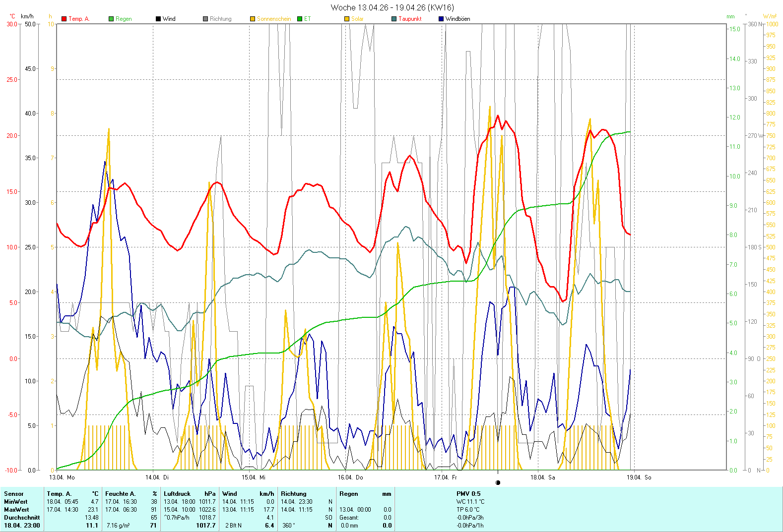Click the black Wind legend square
The width and height of the screenshot is (783, 532).
coord(158,19)
